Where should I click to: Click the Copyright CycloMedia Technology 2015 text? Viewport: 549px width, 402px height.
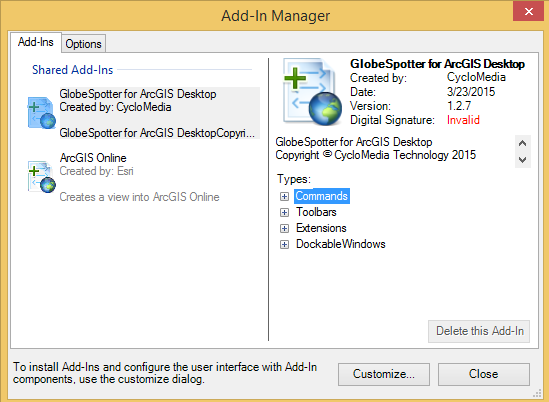click(x=376, y=155)
